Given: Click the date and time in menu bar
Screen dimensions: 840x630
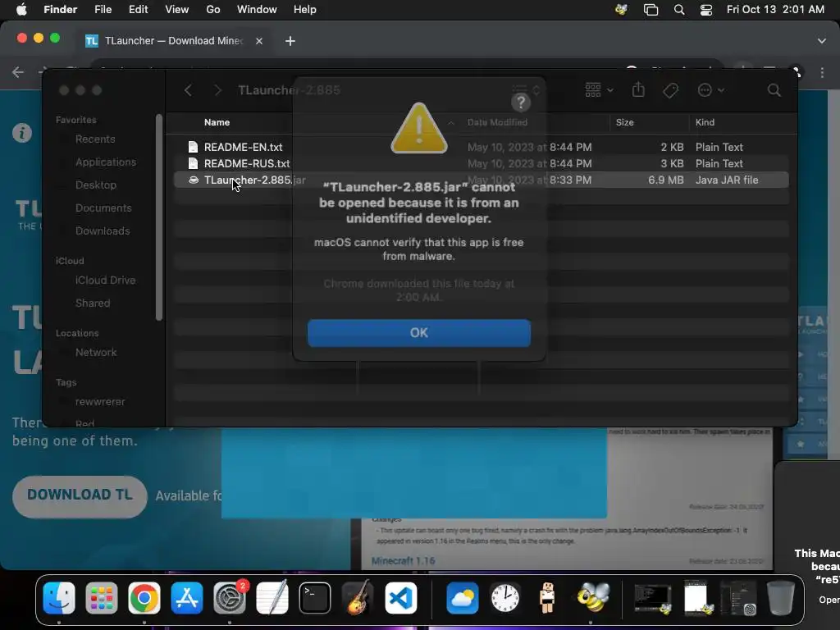Looking at the screenshot, I should 775,10.
